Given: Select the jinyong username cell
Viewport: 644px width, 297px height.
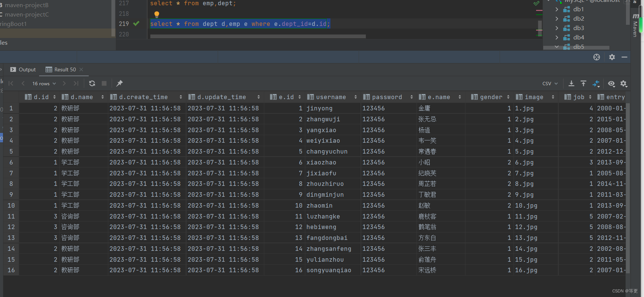Looking at the screenshot, I should pos(332,108).
